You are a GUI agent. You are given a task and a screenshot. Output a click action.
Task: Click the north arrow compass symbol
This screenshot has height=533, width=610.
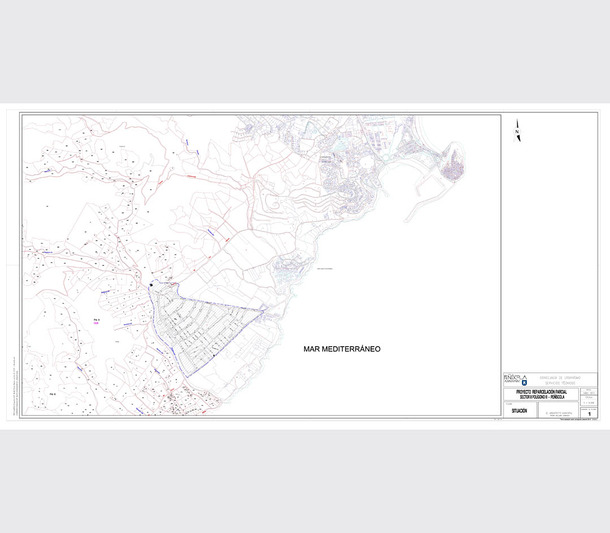[516, 131]
